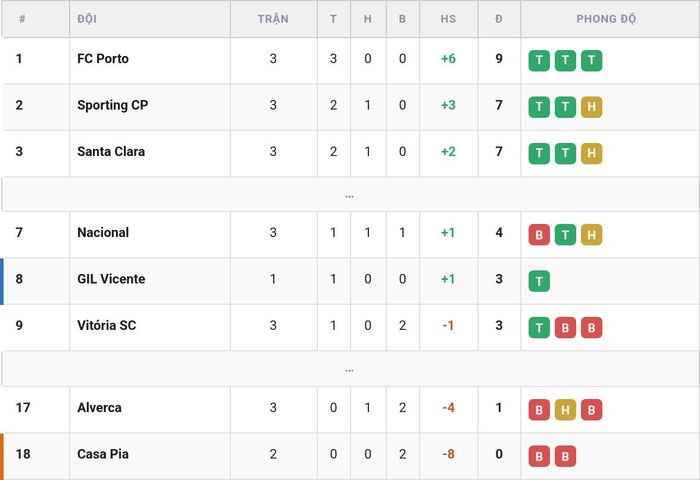Click Nacional's red B form badge

(x=539, y=234)
